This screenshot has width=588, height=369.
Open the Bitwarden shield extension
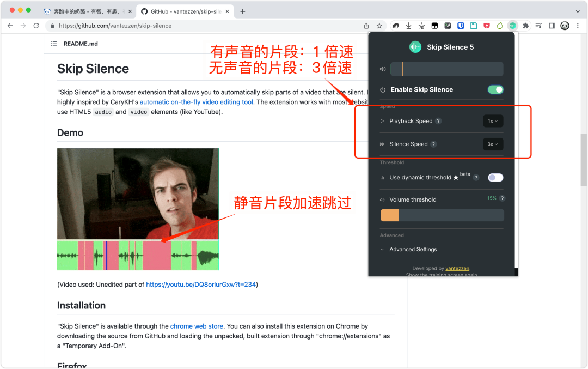[x=461, y=26]
